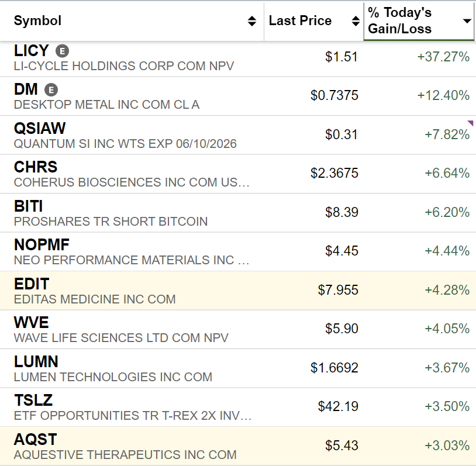The image size is (476, 466).
Task: Sort by Last Price using its sort arrows
Action: coord(356,21)
